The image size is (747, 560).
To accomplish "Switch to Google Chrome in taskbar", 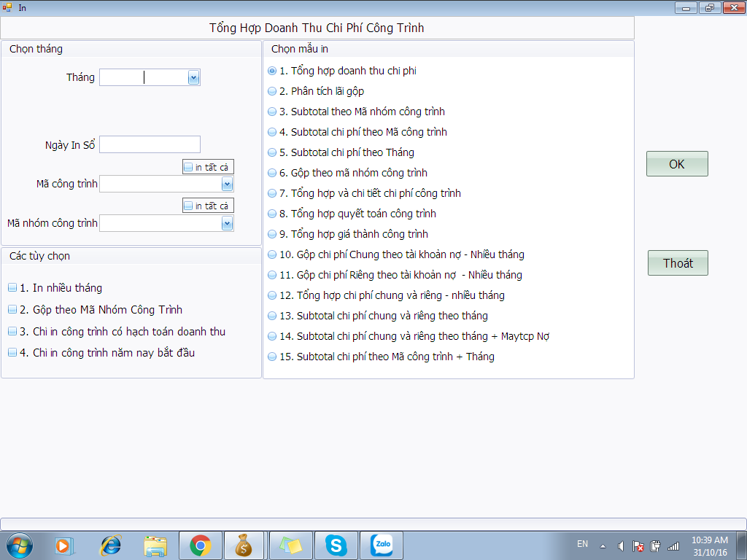I will [201, 545].
